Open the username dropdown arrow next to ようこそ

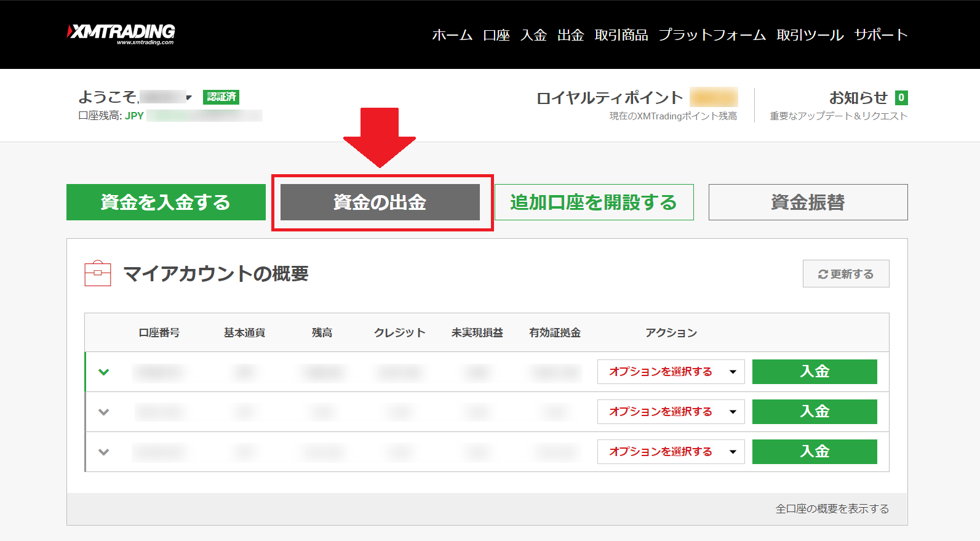pos(189,97)
